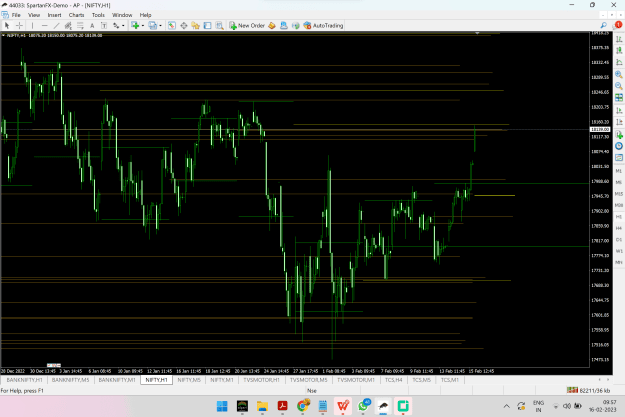Open the Windows Start button
This screenshot has height=417, width=625.
pos(222,406)
